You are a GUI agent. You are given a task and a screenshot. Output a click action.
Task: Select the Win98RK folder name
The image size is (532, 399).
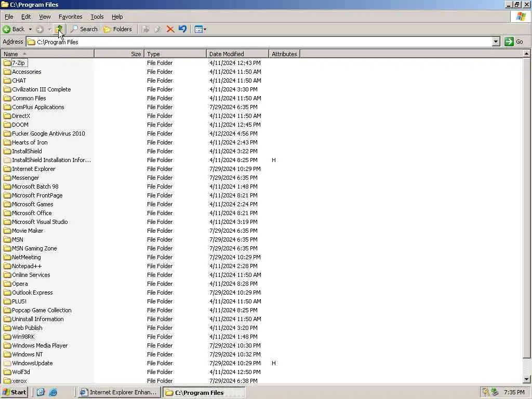(23, 337)
